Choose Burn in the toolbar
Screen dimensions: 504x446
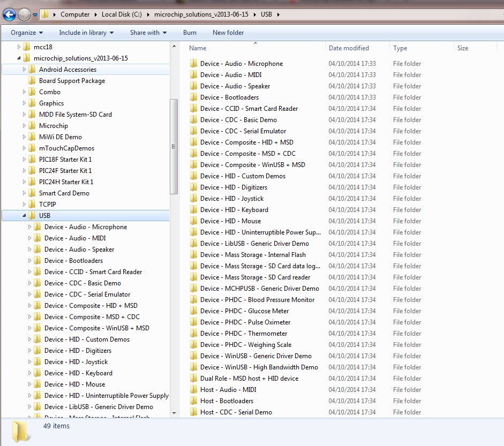click(x=190, y=33)
